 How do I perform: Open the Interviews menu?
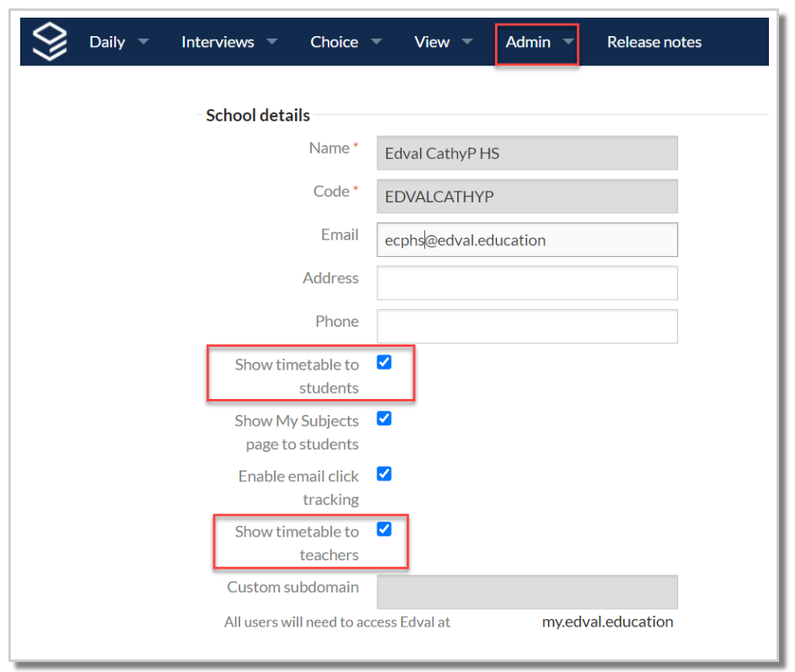218,42
